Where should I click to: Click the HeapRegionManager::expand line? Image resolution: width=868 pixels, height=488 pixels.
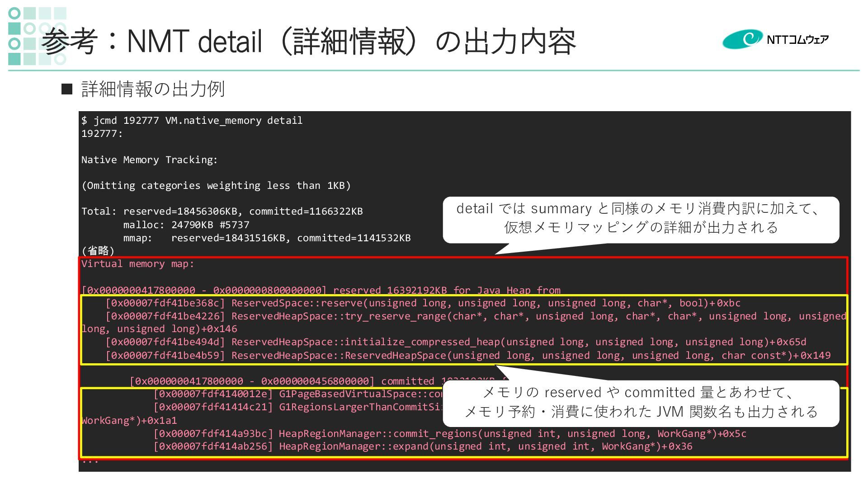pyautogui.click(x=423, y=446)
